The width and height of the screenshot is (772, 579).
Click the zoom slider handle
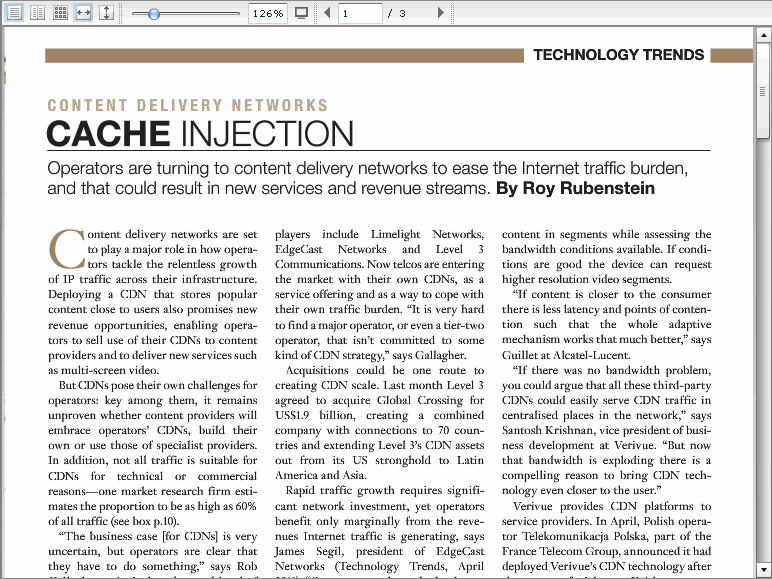(154, 14)
